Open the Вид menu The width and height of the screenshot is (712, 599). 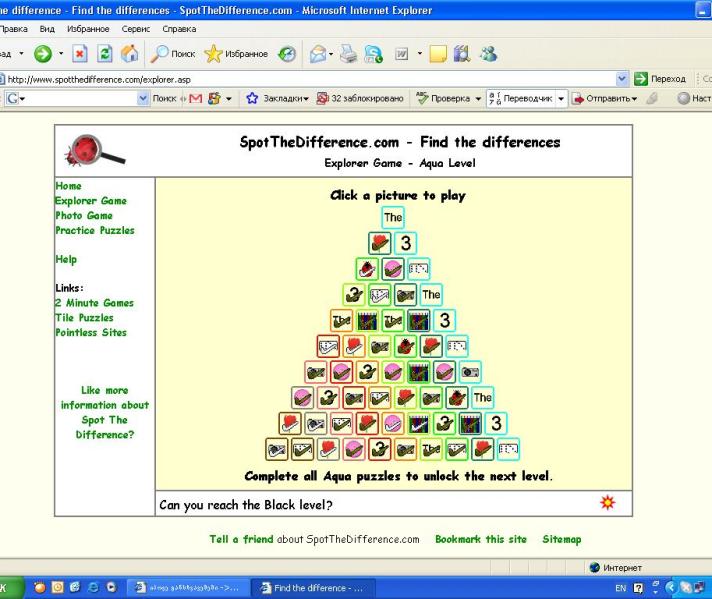(x=47, y=29)
